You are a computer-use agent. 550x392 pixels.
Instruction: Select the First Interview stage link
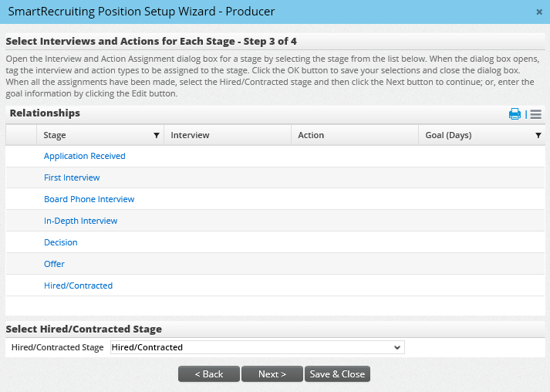(72, 177)
